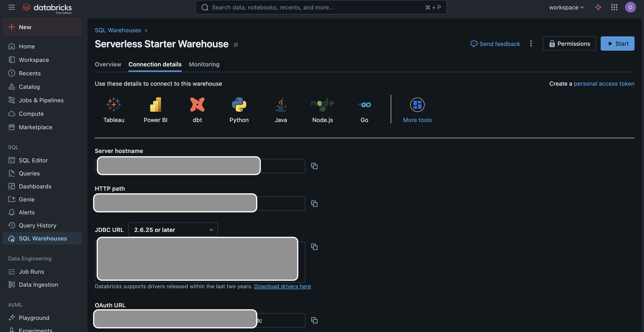Open the personal access token link
Image resolution: width=644 pixels, height=332 pixels.
point(604,83)
